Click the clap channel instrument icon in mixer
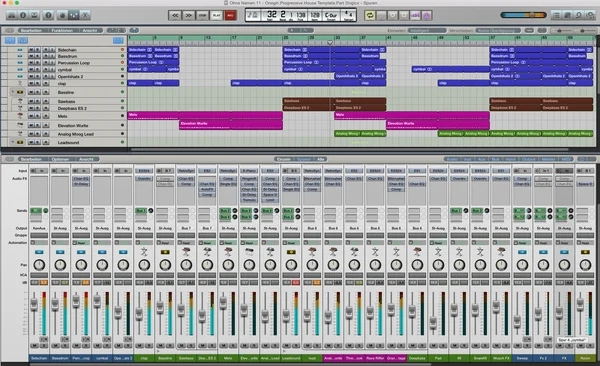 point(144,252)
